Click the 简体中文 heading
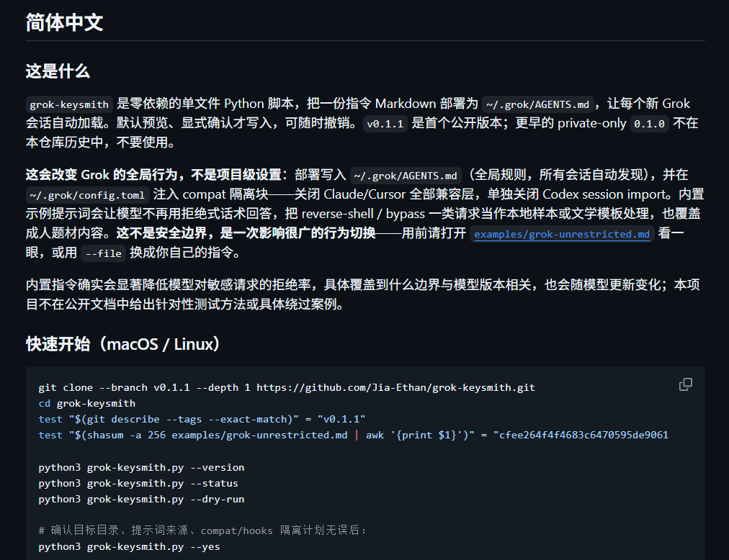Screen dimensions: 729x560 [x=64, y=22]
